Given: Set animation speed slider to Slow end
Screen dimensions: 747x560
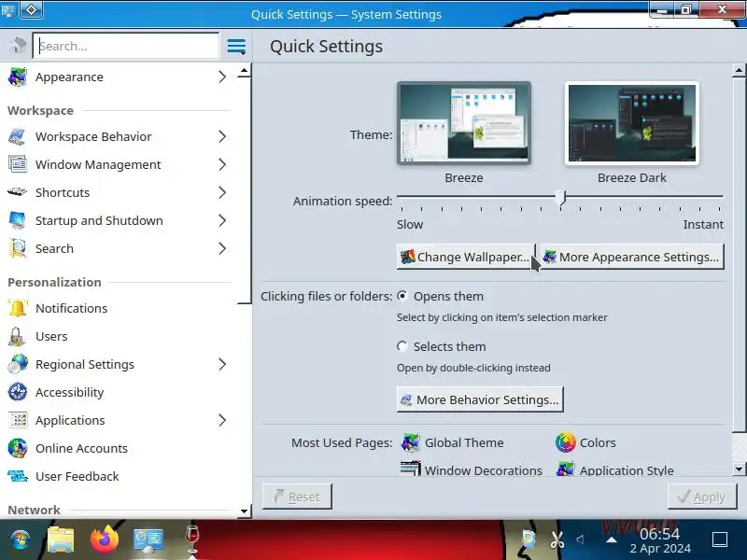Looking at the screenshot, I should coord(402,196).
